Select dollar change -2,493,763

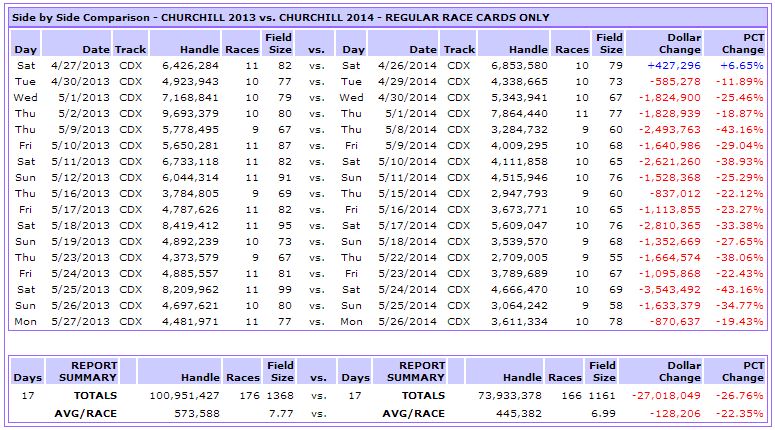[x=670, y=129]
